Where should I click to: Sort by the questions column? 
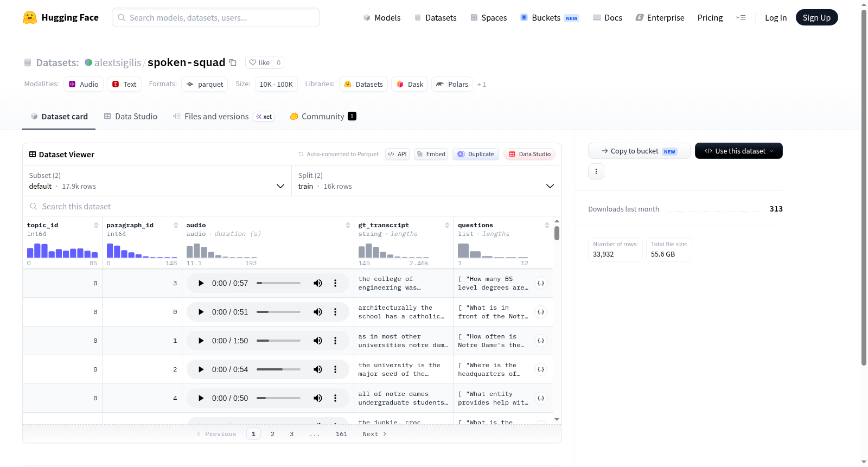547,225
